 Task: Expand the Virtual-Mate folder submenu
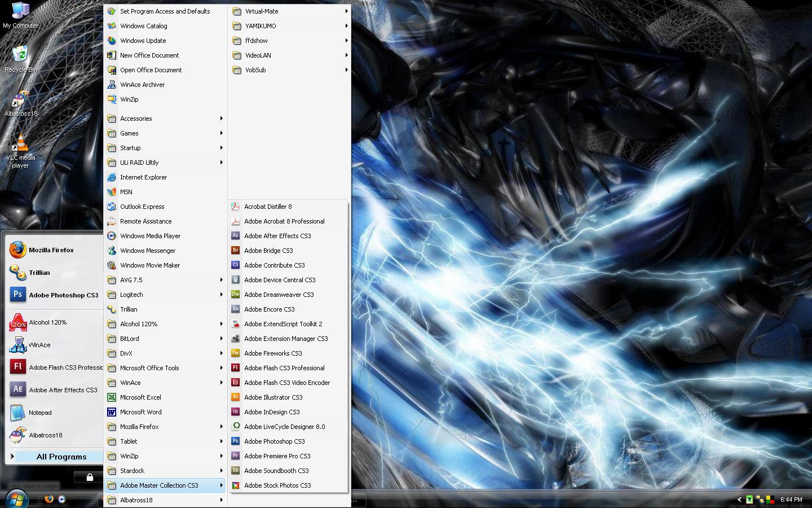290,11
